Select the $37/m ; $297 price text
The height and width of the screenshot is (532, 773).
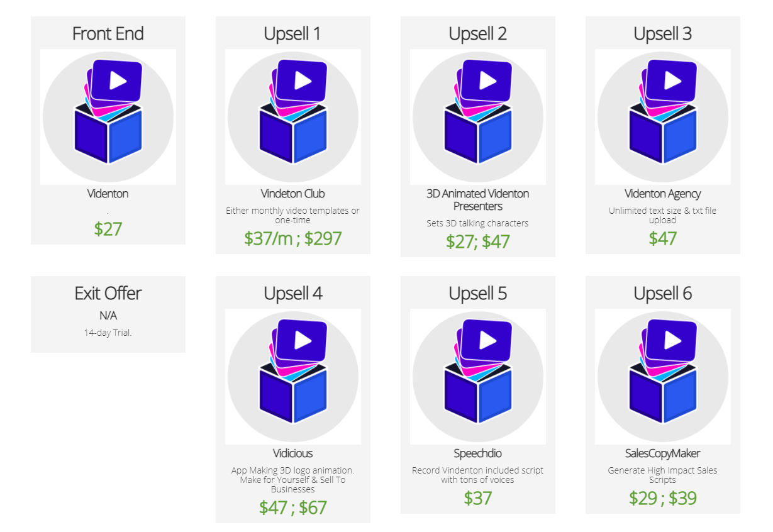(293, 238)
